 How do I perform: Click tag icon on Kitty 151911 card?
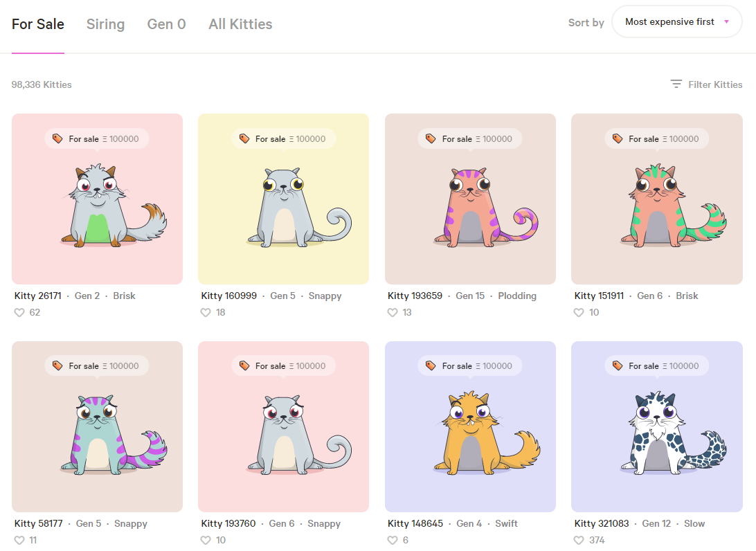(x=617, y=139)
